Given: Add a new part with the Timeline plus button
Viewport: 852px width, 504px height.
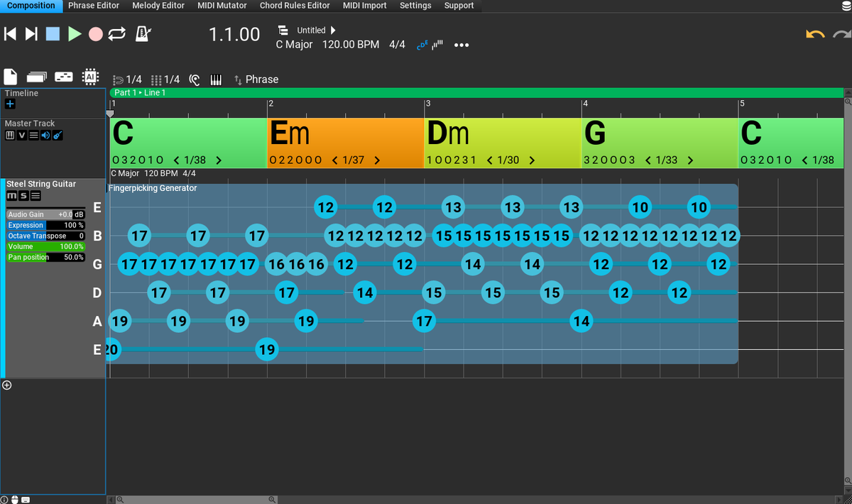Looking at the screenshot, I should coord(10,104).
